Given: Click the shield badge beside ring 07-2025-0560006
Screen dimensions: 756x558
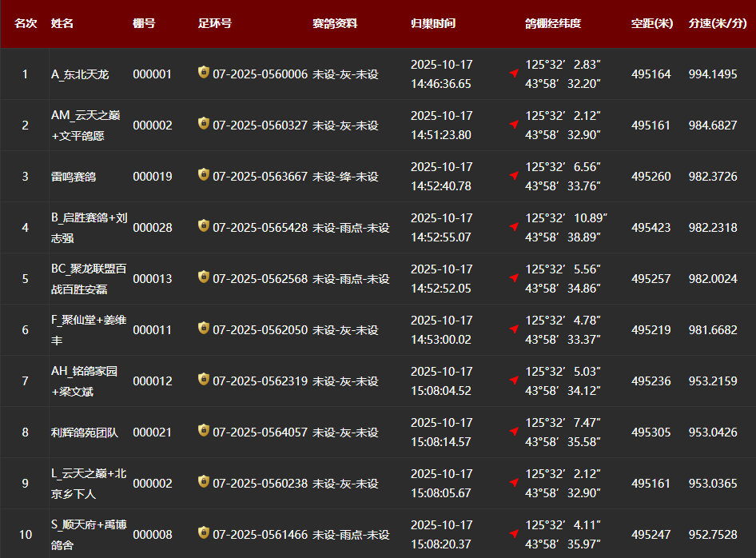Looking at the screenshot, I should 204,73.
